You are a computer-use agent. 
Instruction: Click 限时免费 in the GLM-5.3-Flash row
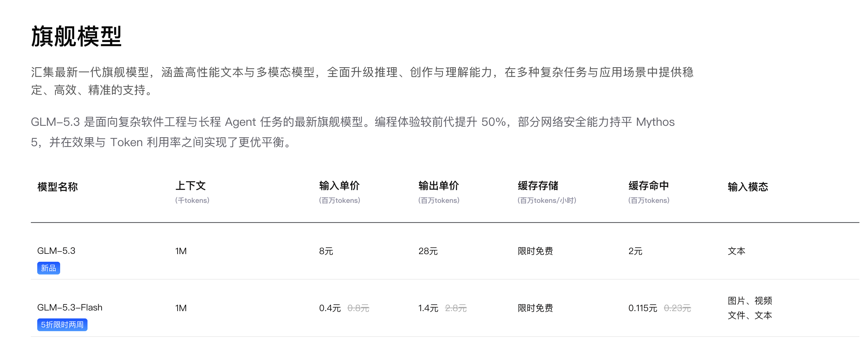(x=535, y=308)
